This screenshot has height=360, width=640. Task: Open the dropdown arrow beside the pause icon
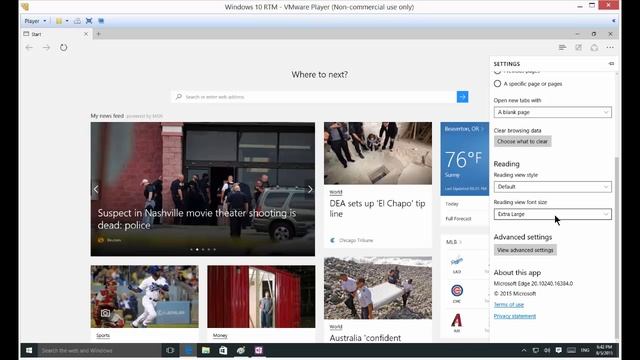click(67, 21)
